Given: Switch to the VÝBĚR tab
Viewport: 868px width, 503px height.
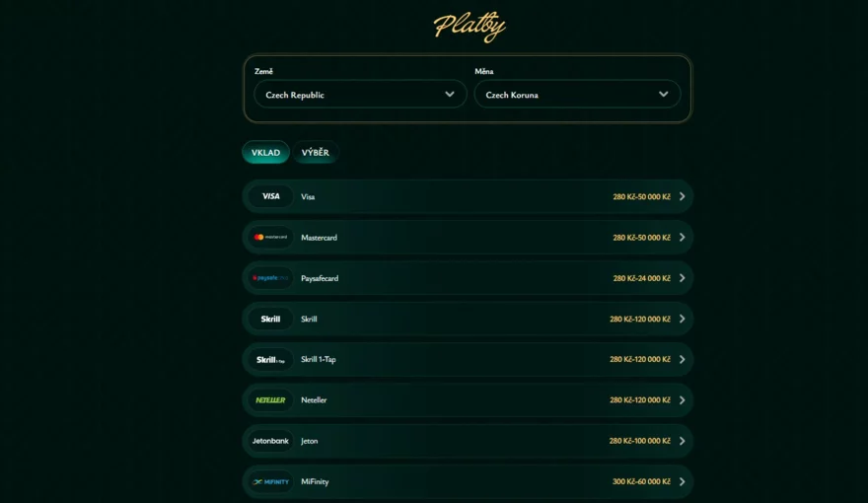Looking at the screenshot, I should tap(316, 153).
